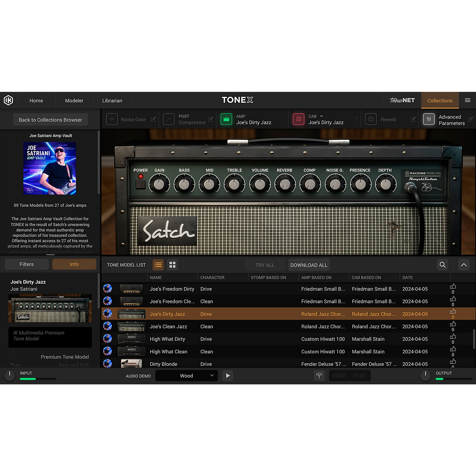The height and width of the screenshot is (476, 476).
Task: Open the tone model search icon
Action: click(442, 265)
